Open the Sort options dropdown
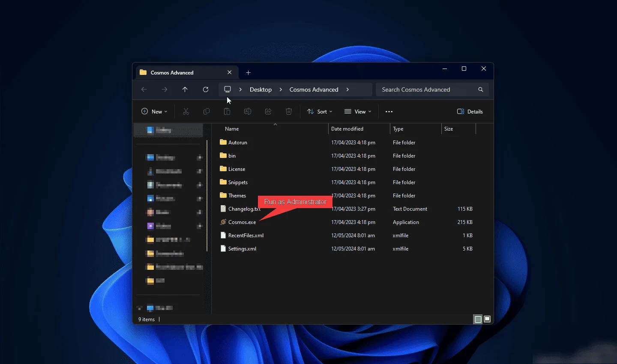 click(x=320, y=111)
